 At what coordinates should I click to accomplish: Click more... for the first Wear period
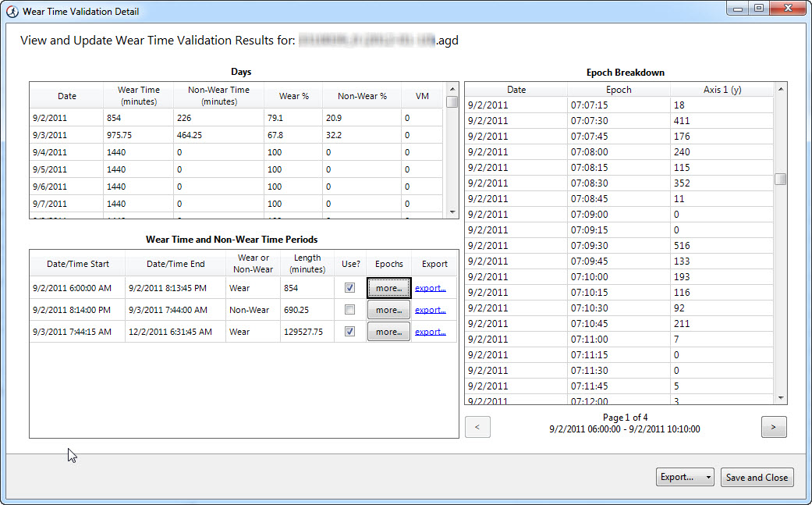coord(388,287)
